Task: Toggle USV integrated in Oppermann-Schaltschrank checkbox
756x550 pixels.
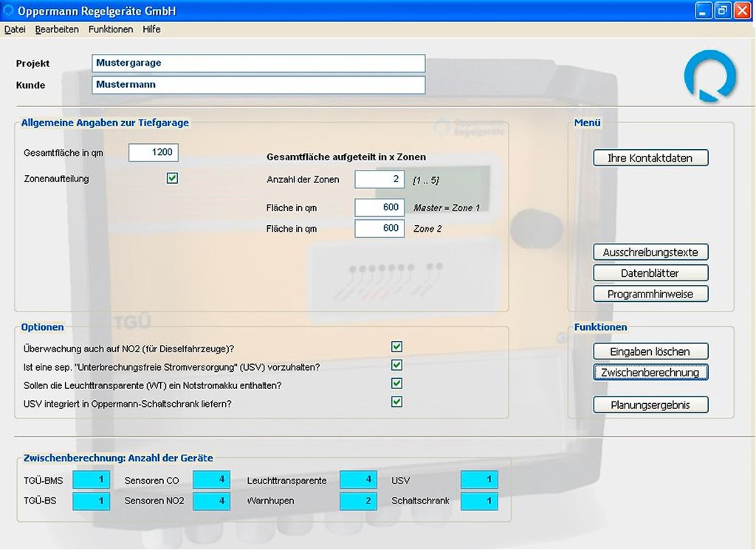Action: 396,402
